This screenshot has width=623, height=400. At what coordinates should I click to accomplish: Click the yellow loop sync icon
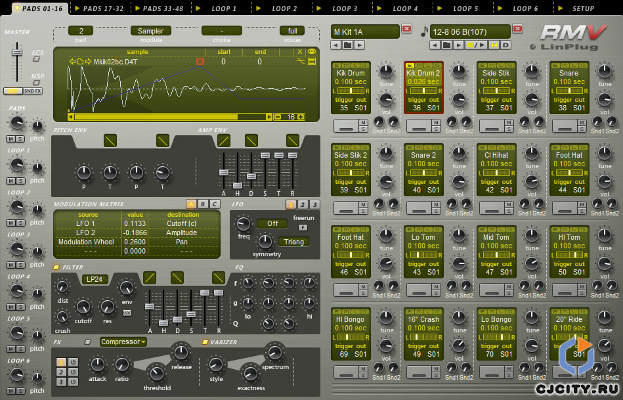[x=495, y=45]
